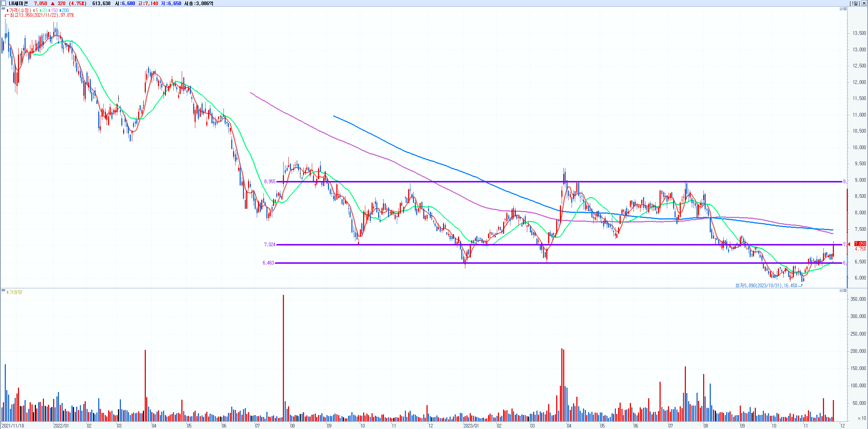868x429 pixels.
Task: Click the 거래량 volume legend label
Action: coord(15,292)
